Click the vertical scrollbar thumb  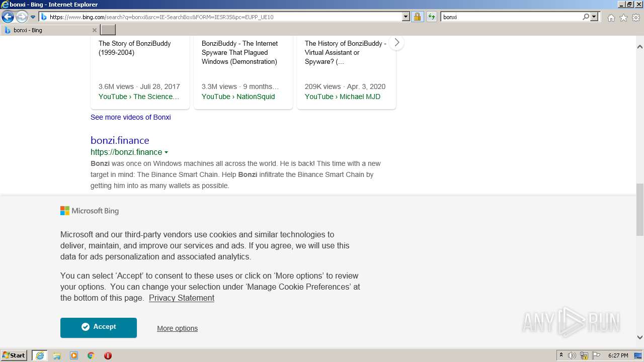(x=640, y=210)
